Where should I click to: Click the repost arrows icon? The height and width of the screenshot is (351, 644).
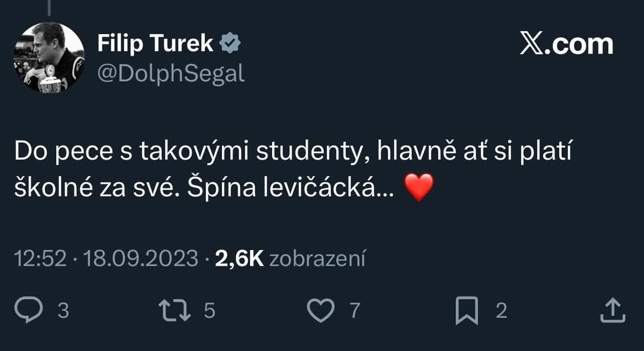[174, 310]
